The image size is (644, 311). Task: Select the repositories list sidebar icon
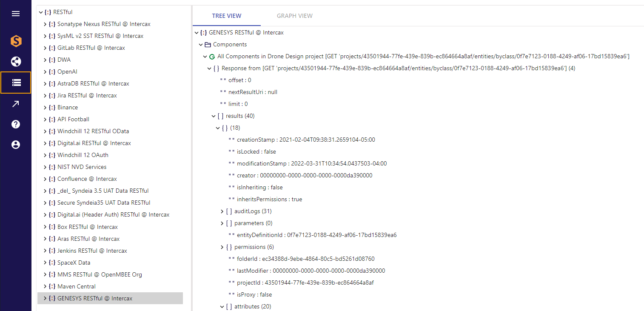16,83
